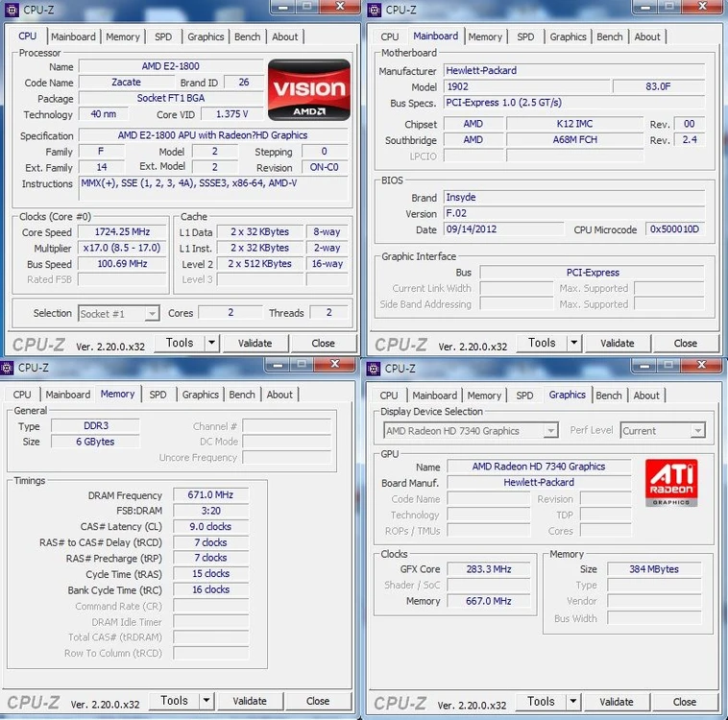Switch to Memory tab in CPU window
Viewport: 728px width, 720px height.
tap(123, 36)
